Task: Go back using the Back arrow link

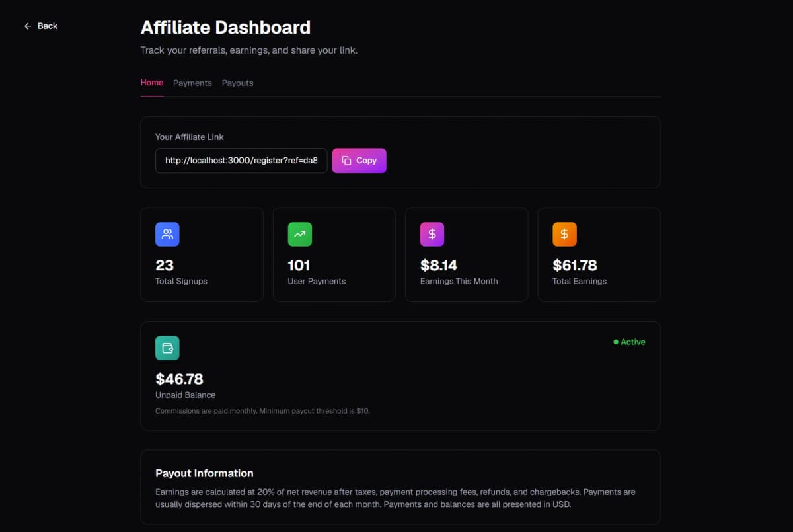Action: point(40,26)
